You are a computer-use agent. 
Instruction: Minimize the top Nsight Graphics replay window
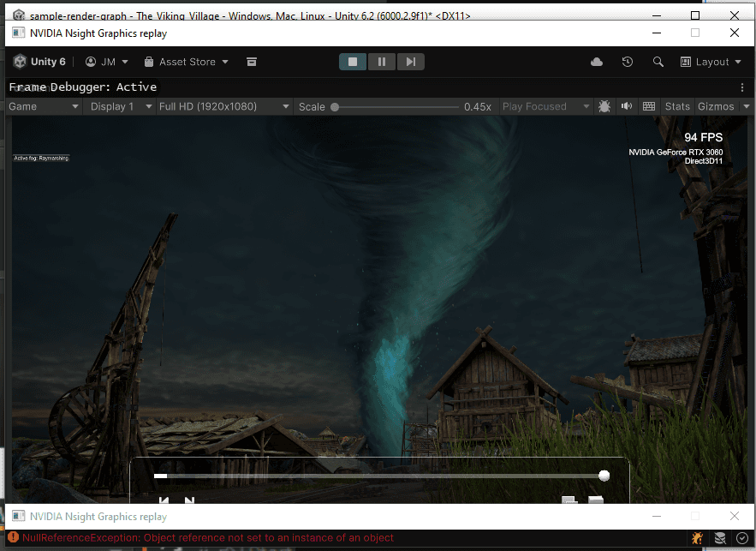[657, 33]
